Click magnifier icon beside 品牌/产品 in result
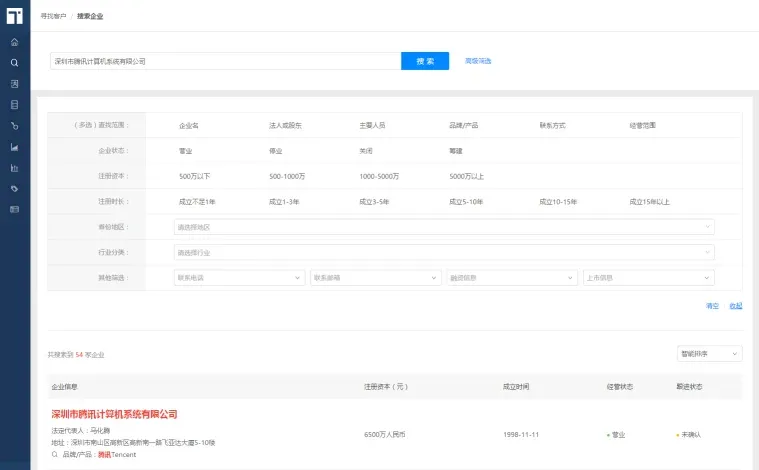 pos(55,455)
